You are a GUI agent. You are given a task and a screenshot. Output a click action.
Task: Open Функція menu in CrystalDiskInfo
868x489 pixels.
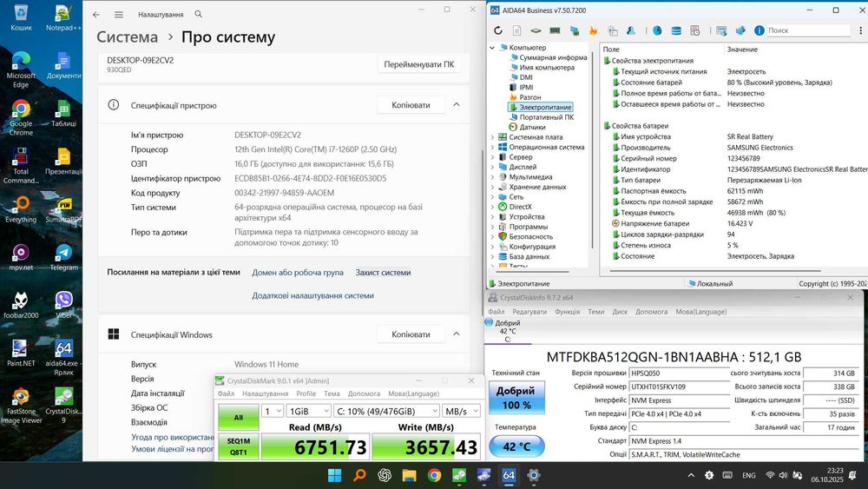pyautogui.click(x=568, y=312)
